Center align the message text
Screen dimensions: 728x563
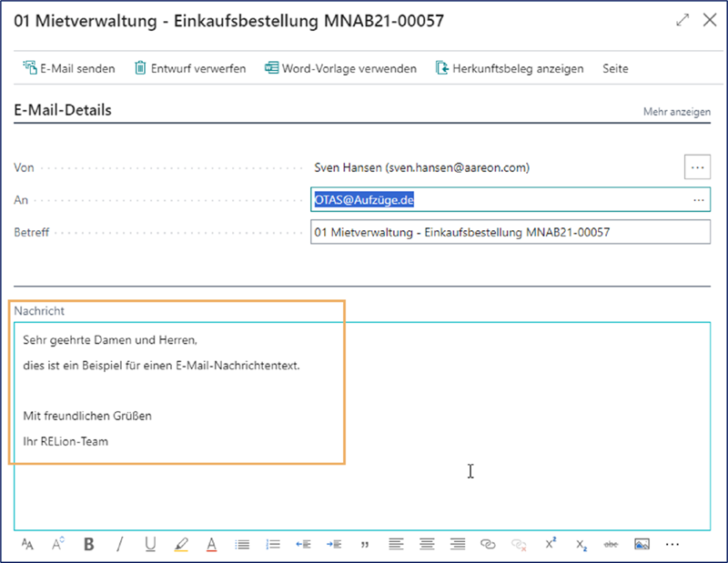click(x=426, y=544)
